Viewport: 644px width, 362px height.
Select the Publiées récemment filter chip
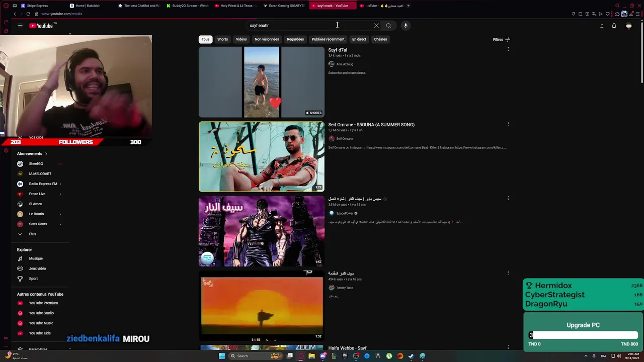pos(328,39)
